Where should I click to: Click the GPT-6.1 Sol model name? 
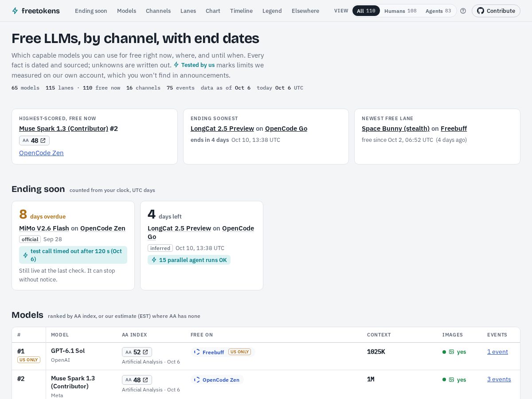click(68, 351)
